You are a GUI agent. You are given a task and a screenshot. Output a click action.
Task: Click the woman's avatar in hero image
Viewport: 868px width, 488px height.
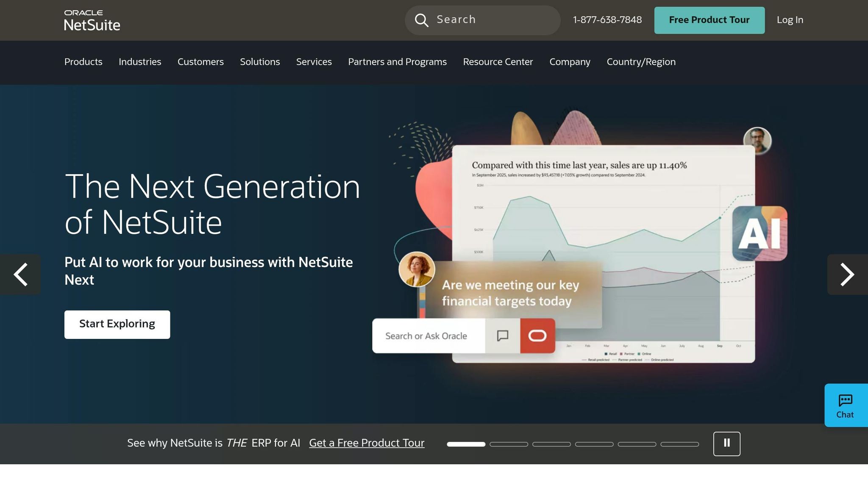coord(417,269)
